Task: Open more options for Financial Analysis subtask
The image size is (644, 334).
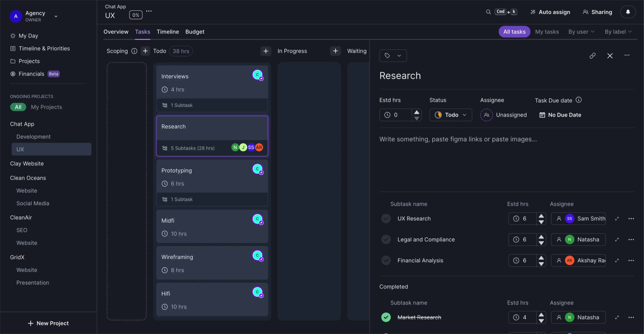Action: click(x=631, y=260)
